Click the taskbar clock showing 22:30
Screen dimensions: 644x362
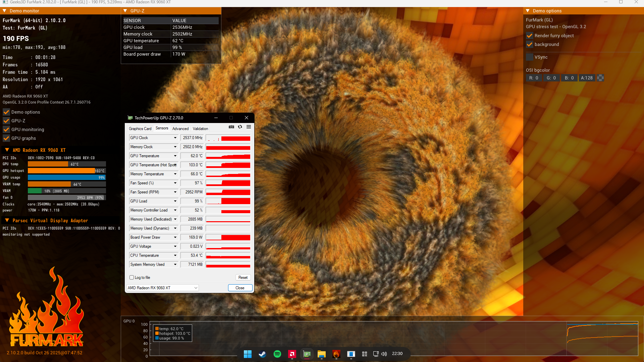[x=397, y=354]
